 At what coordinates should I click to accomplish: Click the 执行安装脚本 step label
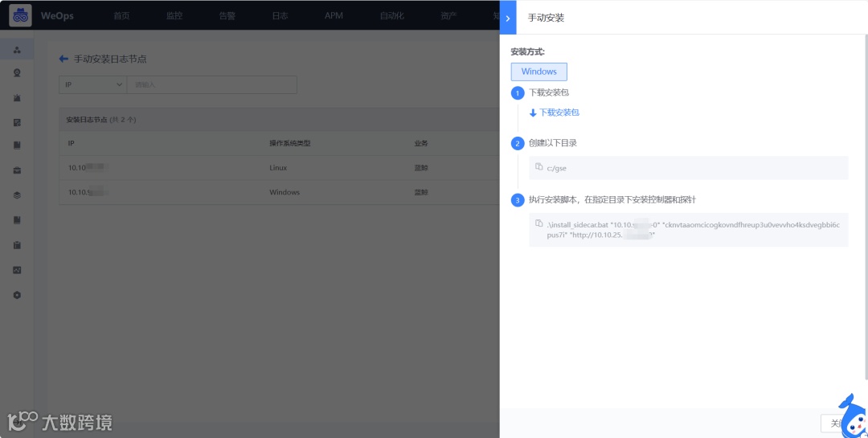[x=612, y=199]
